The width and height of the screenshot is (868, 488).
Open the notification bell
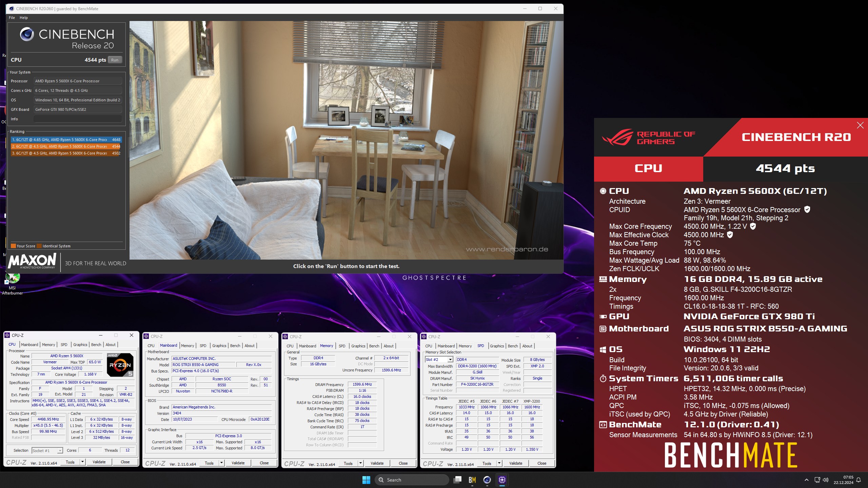[x=859, y=480]
